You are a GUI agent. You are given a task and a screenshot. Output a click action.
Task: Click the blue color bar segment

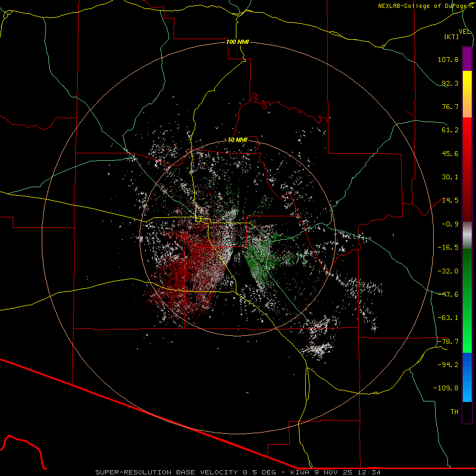467,377
